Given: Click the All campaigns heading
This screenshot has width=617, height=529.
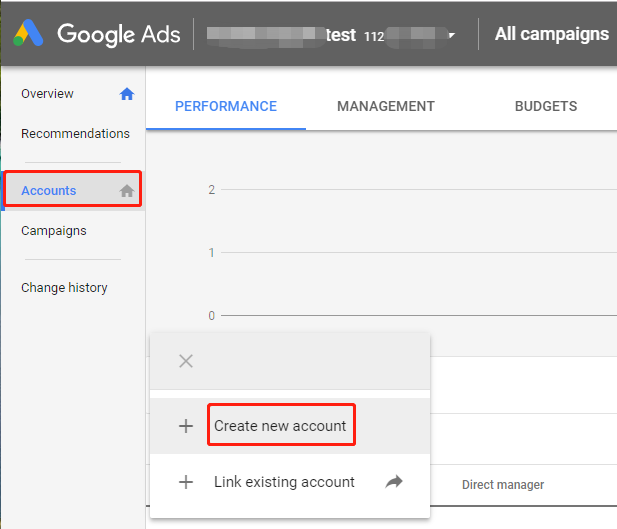Looking at the screenshot, I should click(552, 34).
